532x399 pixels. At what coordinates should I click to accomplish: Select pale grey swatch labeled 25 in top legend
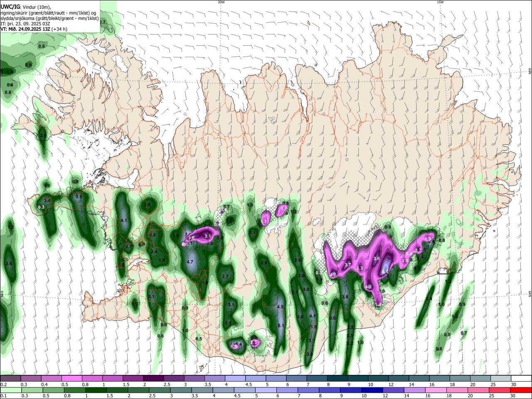coord(500,378)
